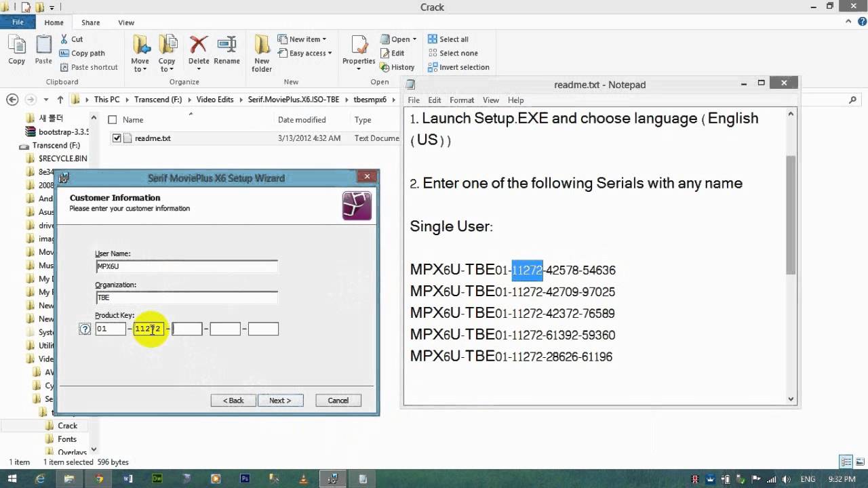Click the Notepad vertical scrollbar thumb
This screenshot has width=868, height=488.
(791, 215)
